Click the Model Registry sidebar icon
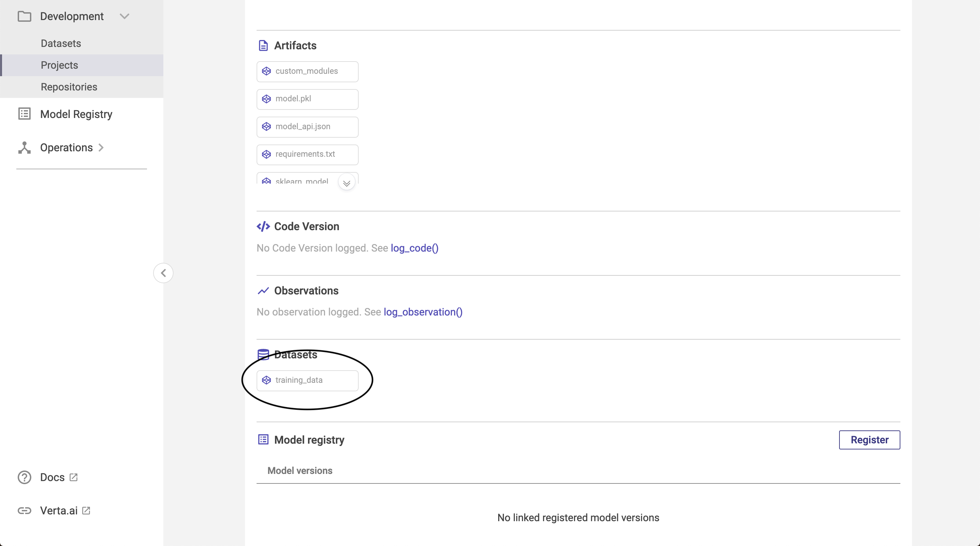The image size is (980, 546). (x=24, y=114)
